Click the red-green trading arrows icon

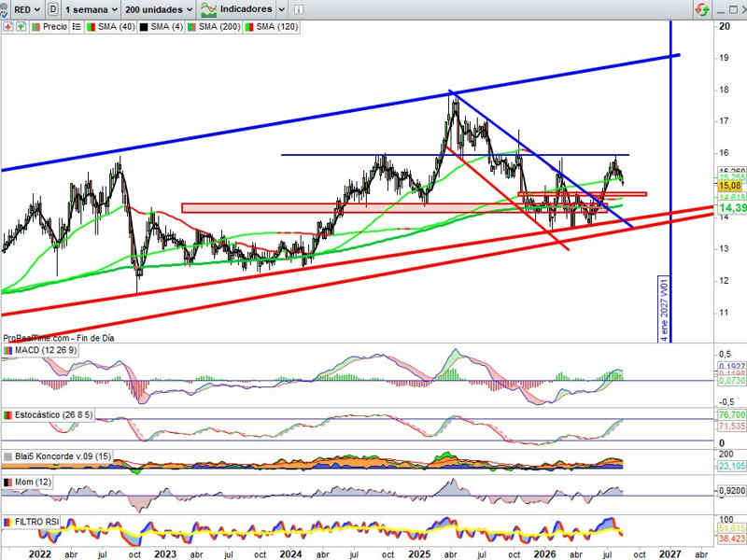702,9
